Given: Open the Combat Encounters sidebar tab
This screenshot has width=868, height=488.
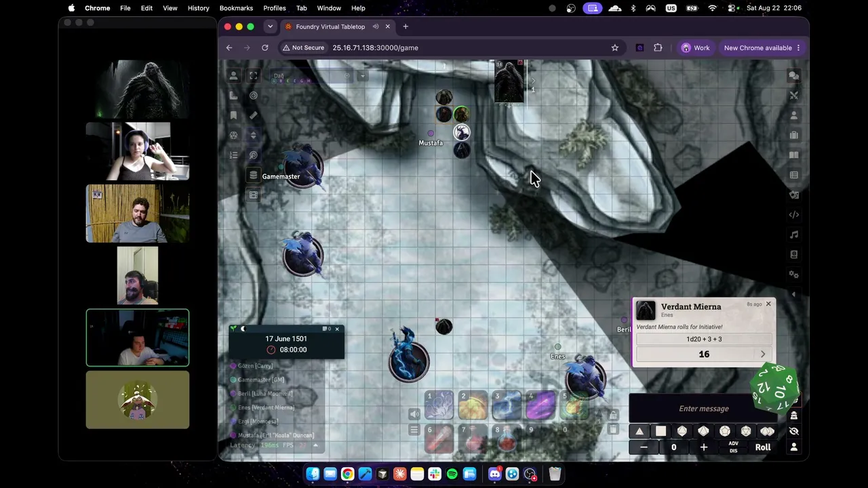Looking at the screenshot, I should pos(794,96).
